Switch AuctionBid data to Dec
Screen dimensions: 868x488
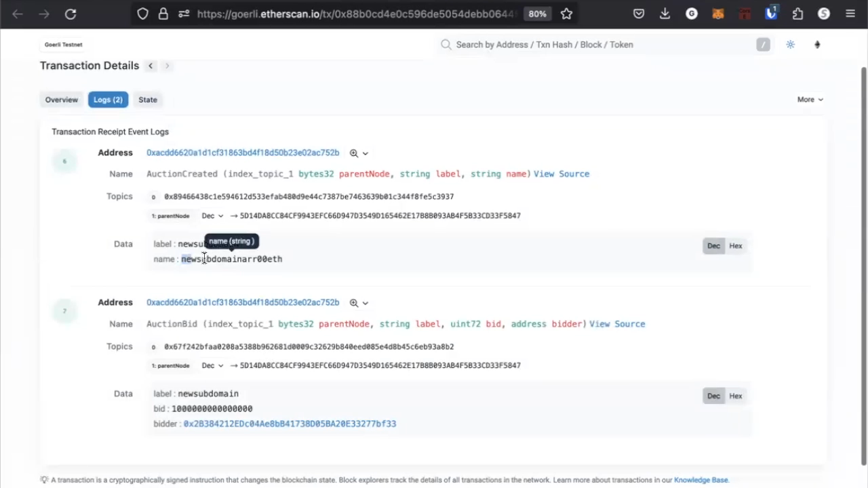tap(713, 396)
